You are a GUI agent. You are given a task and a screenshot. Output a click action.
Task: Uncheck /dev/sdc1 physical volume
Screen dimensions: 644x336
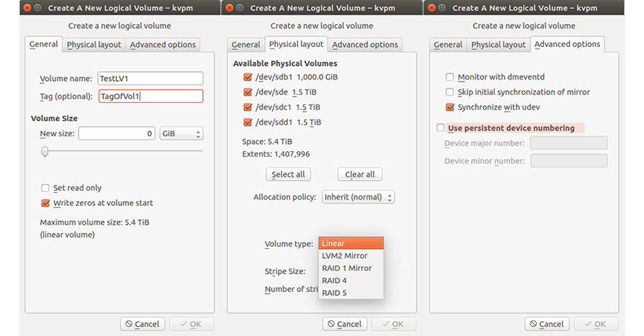point(248,107)
